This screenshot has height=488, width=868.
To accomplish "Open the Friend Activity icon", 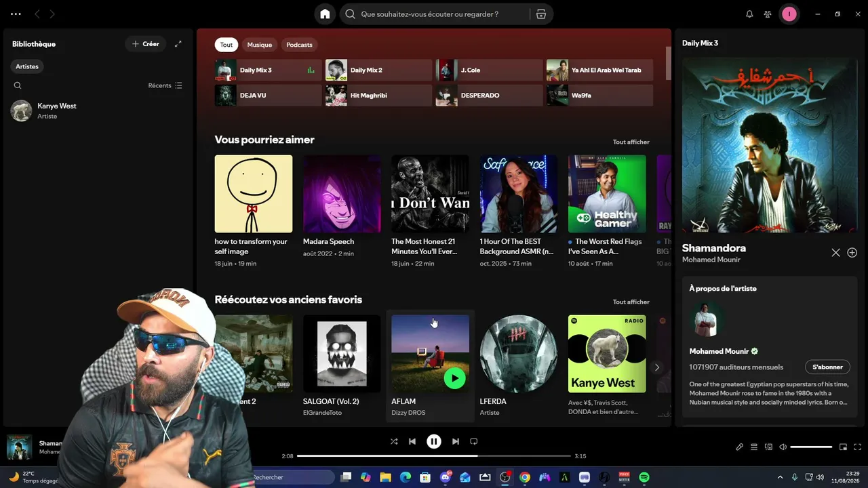I will 768,14.
